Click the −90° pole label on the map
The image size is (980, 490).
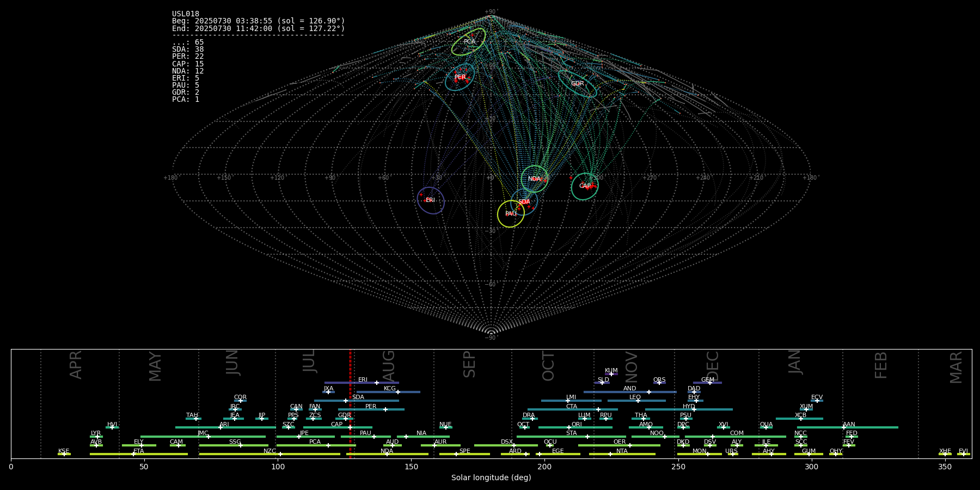491,338
